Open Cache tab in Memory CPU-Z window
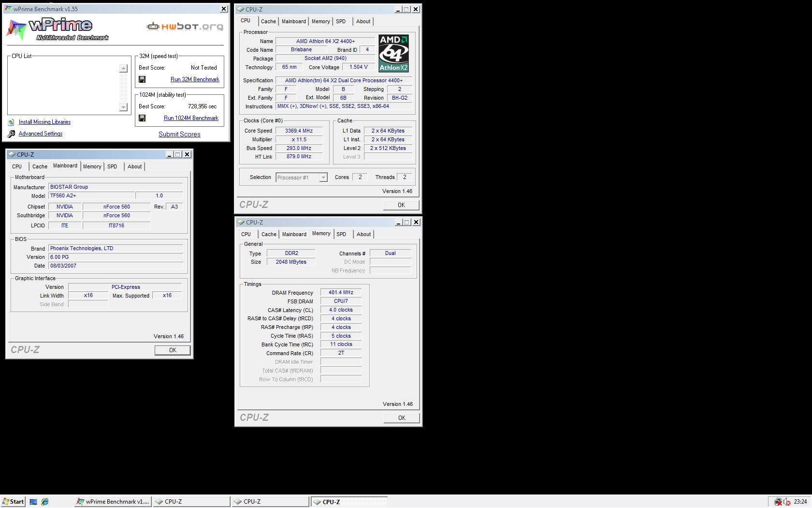The image size is (812, 508). 269,234
